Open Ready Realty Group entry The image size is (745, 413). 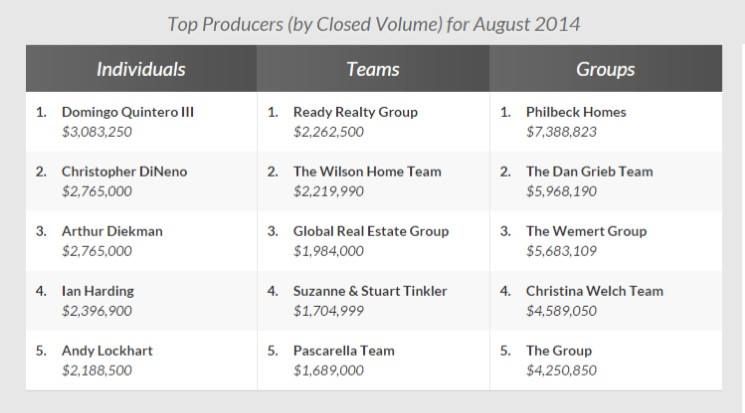(355, 112)
